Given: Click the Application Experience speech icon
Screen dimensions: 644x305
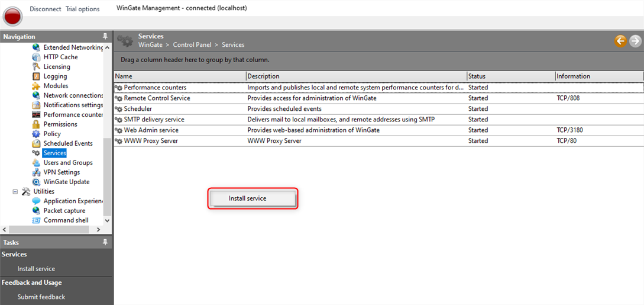Looking at the screenshot, I should pyautogui.click(x=36, y=201).
